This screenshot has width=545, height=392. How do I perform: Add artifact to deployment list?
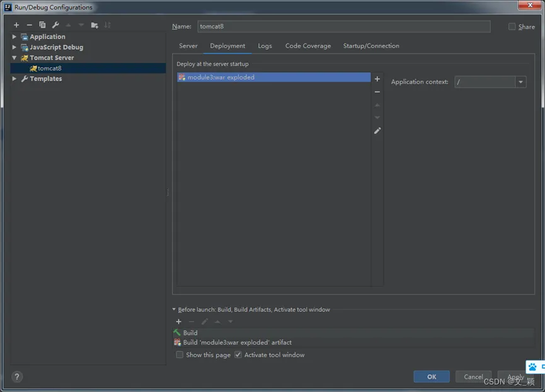click(x=377, y=79)
